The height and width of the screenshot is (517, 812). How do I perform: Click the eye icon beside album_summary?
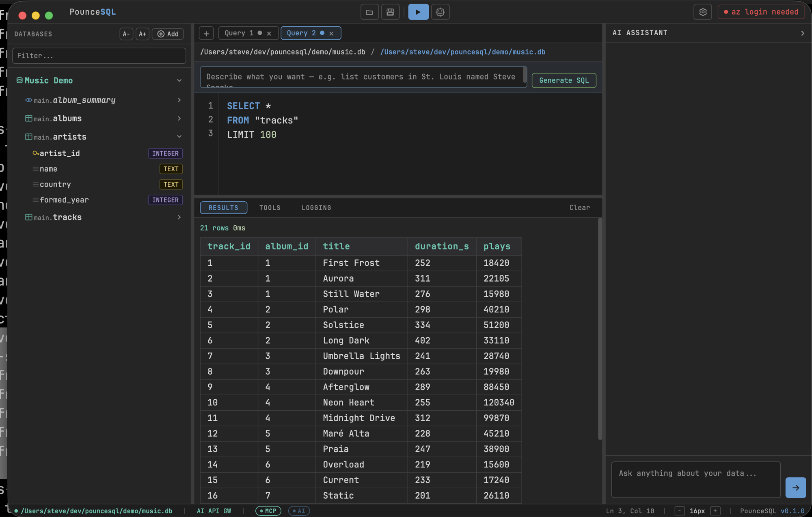[x=29, y=100]
